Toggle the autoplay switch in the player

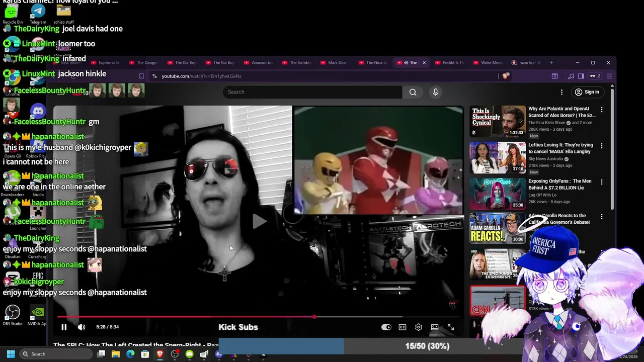386,327
